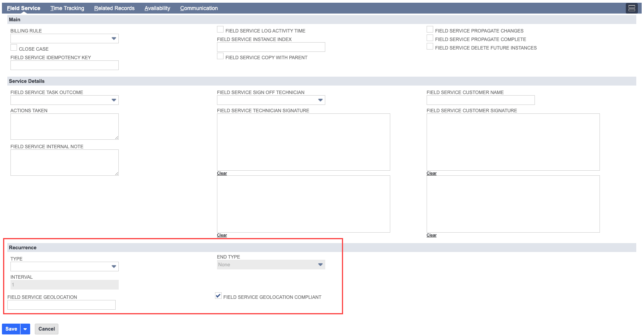Focus the Field Service Internal Note box
Viewport: 644px width, 336px height.
[x=65, y=163]
